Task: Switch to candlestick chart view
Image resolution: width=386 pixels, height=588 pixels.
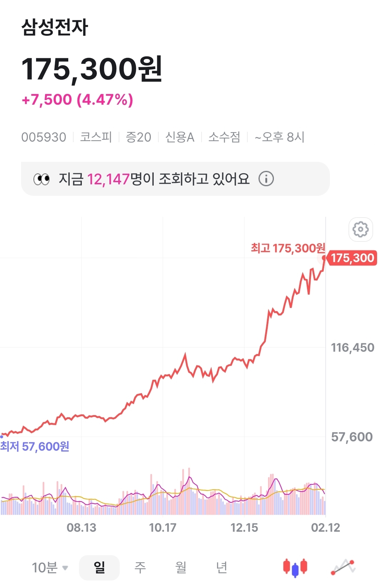Action: [295, 567]
